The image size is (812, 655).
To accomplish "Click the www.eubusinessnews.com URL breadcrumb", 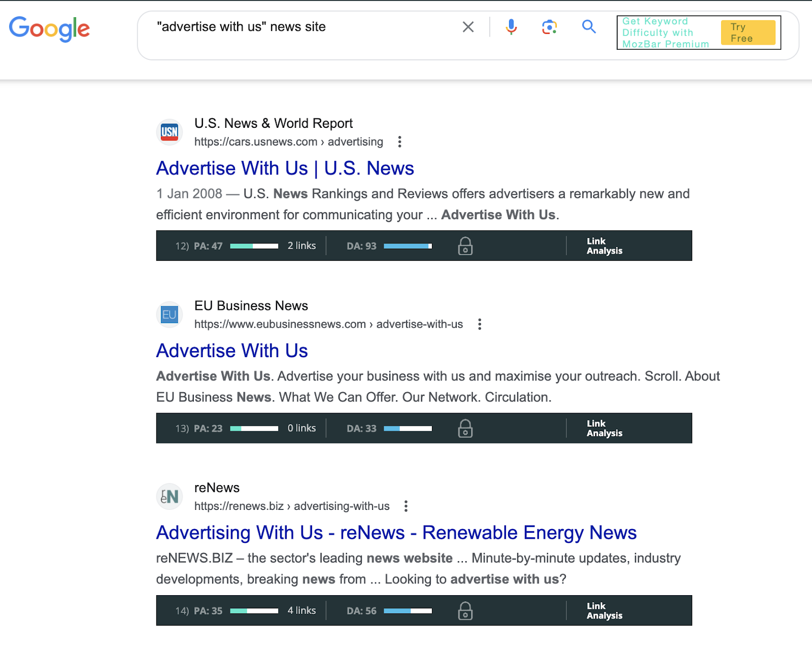I will coord(329,324).
